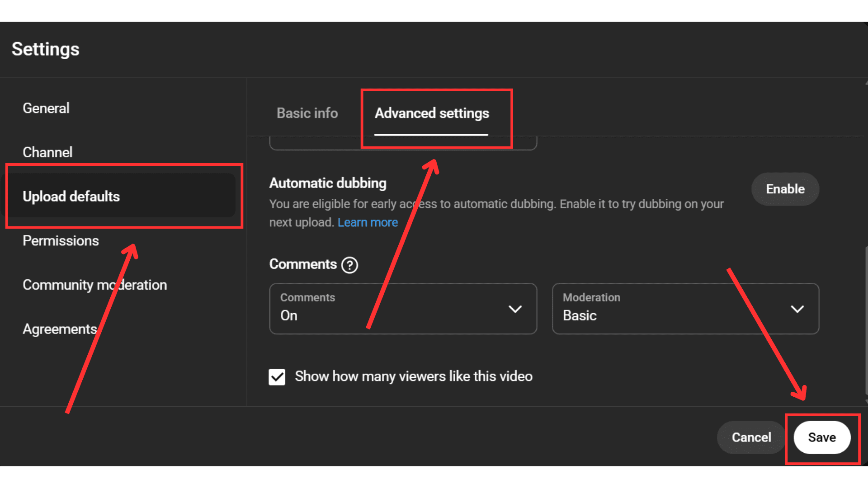Go to Agreements section
Viewport: 868px width, 488px height.
[60, 329]
